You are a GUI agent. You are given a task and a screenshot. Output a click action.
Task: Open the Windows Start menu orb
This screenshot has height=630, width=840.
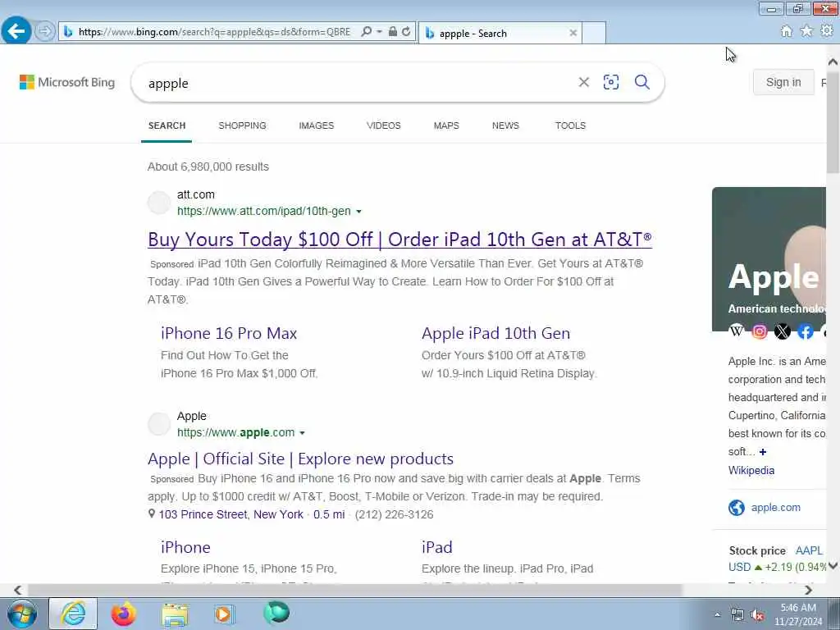coord(21,614)
